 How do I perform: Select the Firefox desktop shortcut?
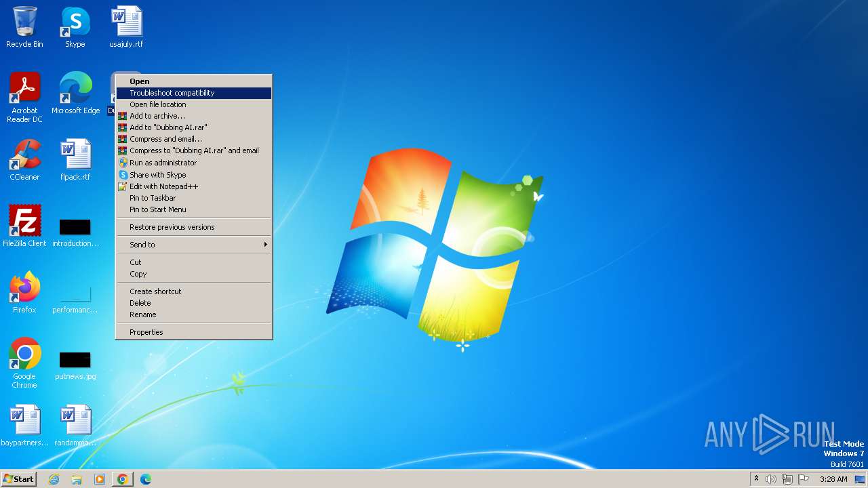(24, 293)
